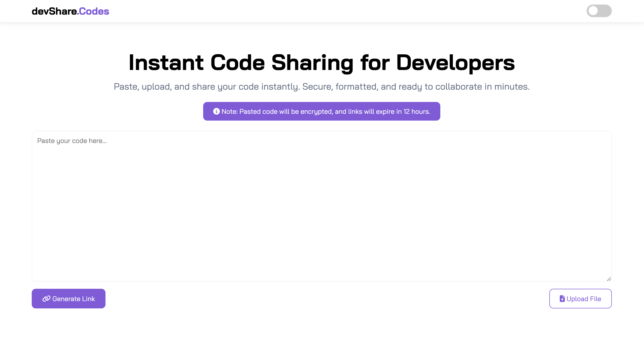The height and width of the screenshot is (358, 644).
Task: Enable dark theme using the top-right switch
Action: pos(599,11)
